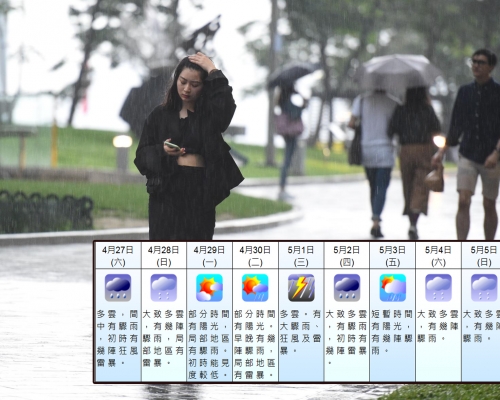500x400 pixels.
Task: Click the 5月5日 forecast text 大致多雲
Action: tap(481, 314)
